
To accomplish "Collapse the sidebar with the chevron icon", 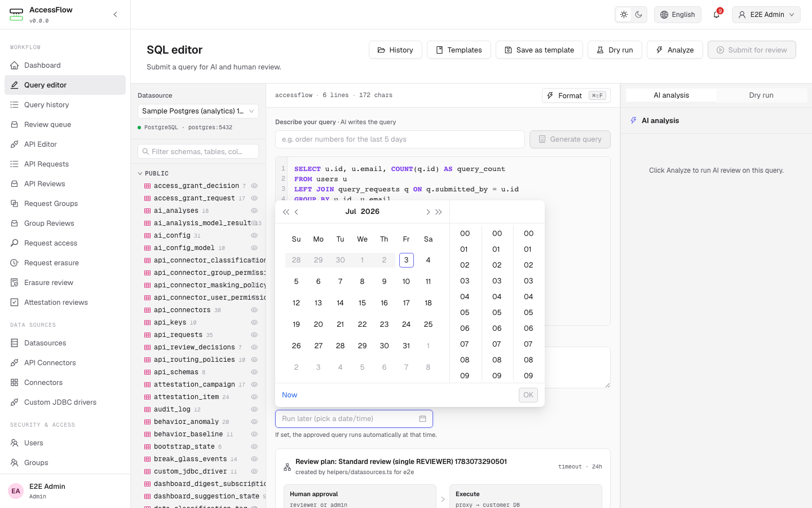I will tap(115, 15).
